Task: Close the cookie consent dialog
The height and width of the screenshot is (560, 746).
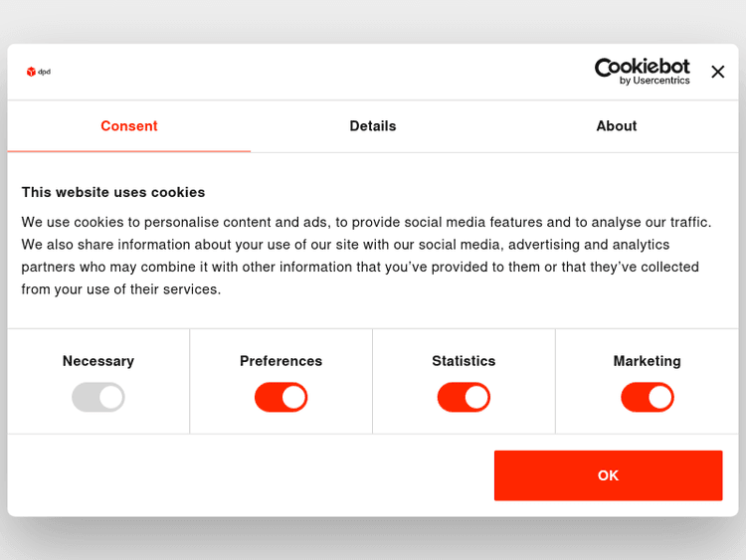Action: tap(718, 72)
